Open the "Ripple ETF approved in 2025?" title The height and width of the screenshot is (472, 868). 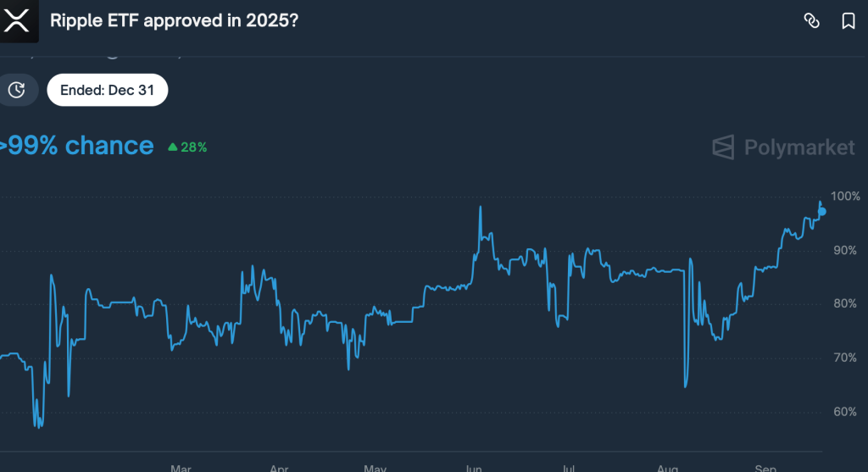click(174, 20)
